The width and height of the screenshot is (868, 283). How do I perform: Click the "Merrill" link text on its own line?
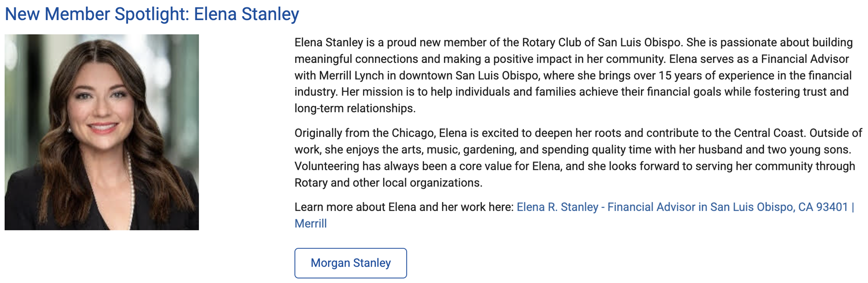click(x=310, y=224)
